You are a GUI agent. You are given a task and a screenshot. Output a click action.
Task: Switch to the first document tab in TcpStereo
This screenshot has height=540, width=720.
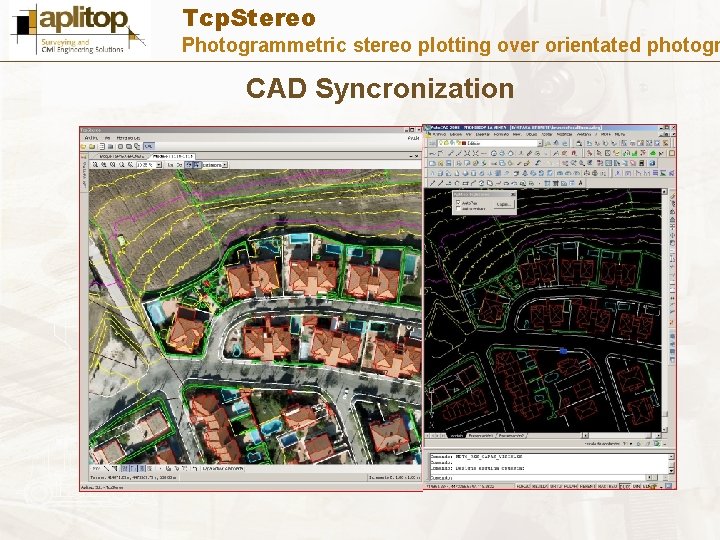(121, 157)
